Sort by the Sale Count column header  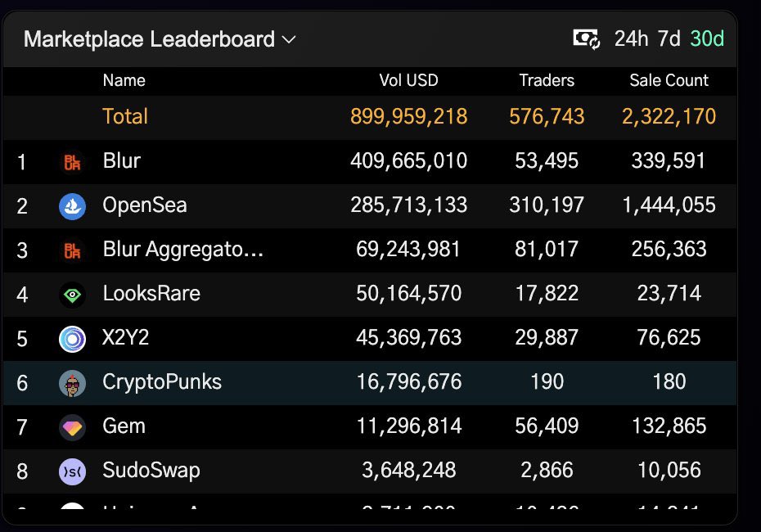(669, 80)
